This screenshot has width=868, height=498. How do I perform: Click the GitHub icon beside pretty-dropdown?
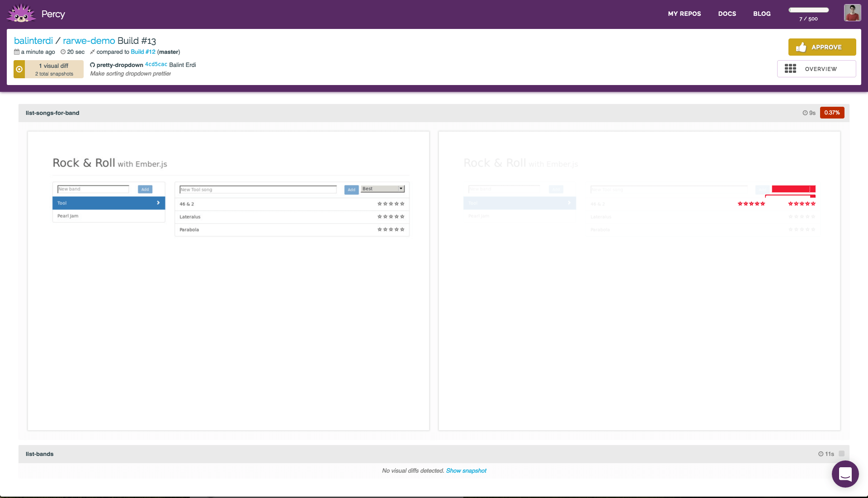click(93, 65)
